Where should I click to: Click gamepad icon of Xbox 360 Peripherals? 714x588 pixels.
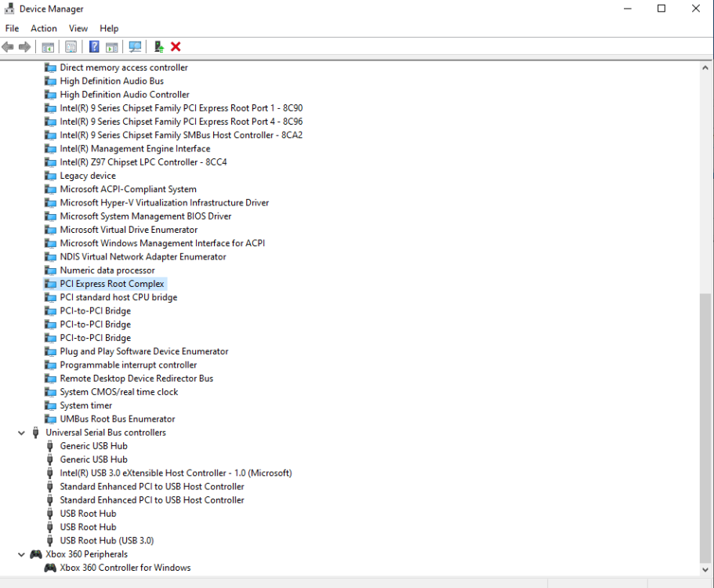[x=35, y=554]
